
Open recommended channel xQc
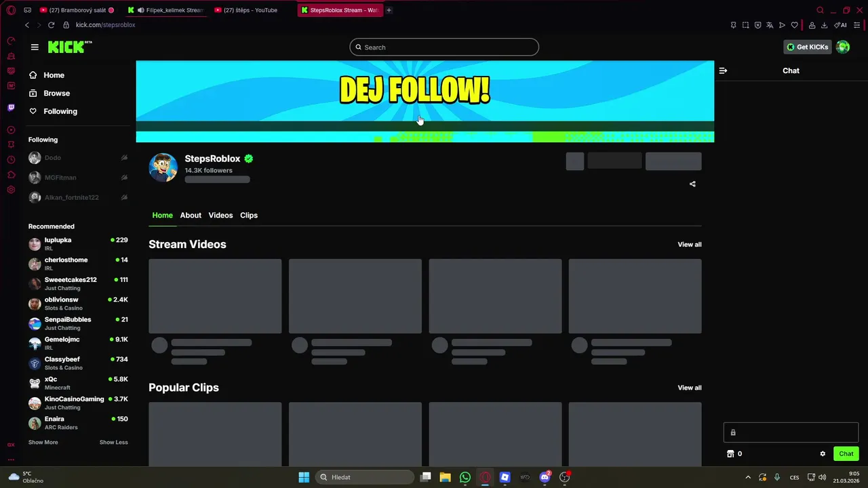click(78, 383)
